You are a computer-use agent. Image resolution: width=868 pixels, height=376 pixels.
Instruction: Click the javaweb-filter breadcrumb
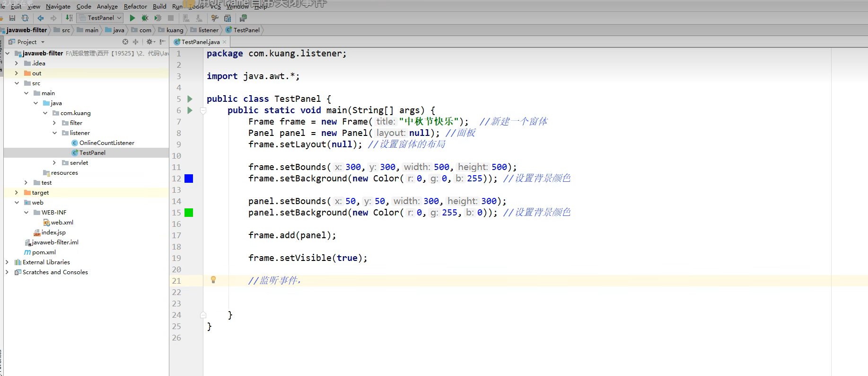24,30
